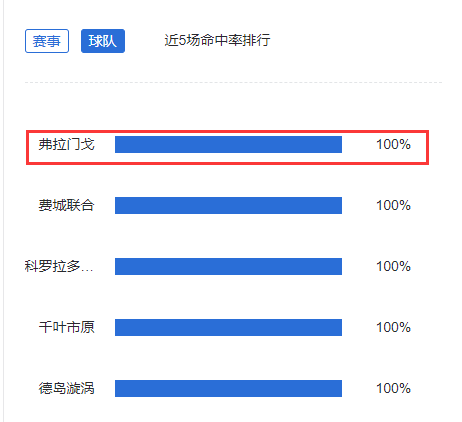Image resolution: width=462 pixels, height=422 pixels.
Task: Select the truncated 科罗拉多… team name
Action: pyautogui.click(x=59, y=266)
